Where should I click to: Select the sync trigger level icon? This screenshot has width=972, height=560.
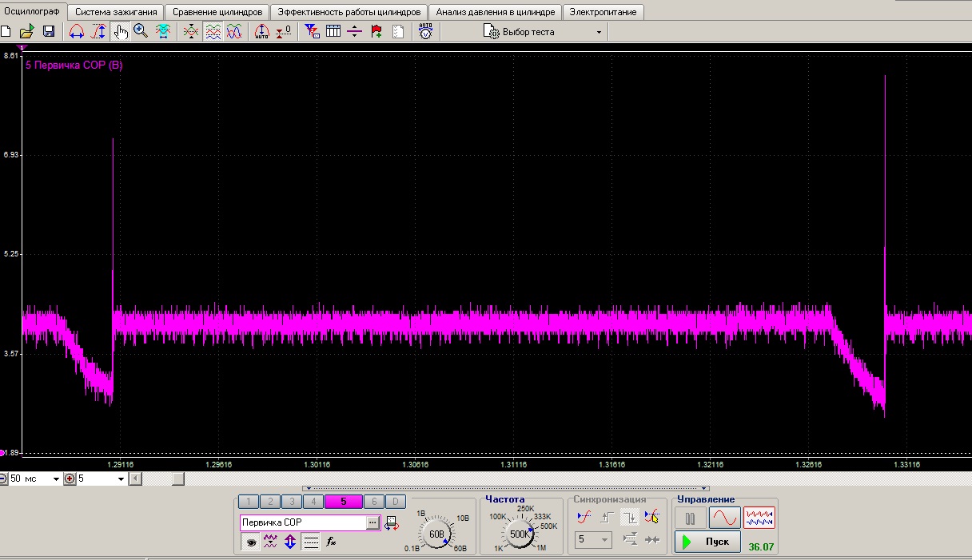[584, 517]
